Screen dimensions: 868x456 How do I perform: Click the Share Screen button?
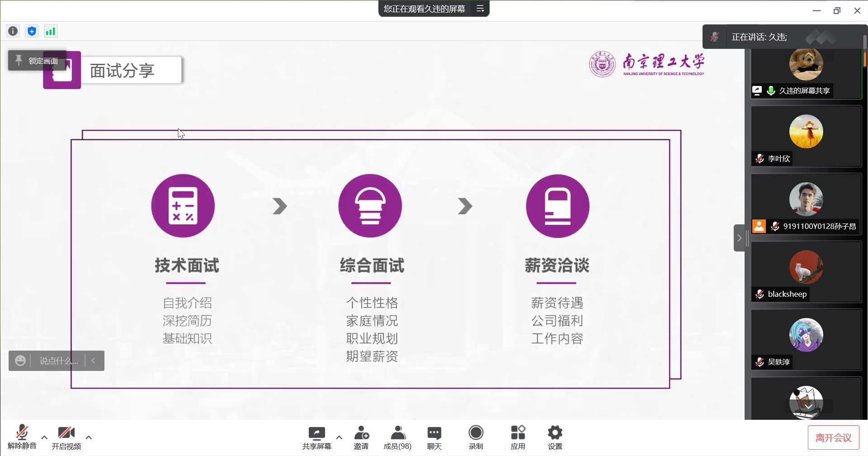click(x=316, y=437)
